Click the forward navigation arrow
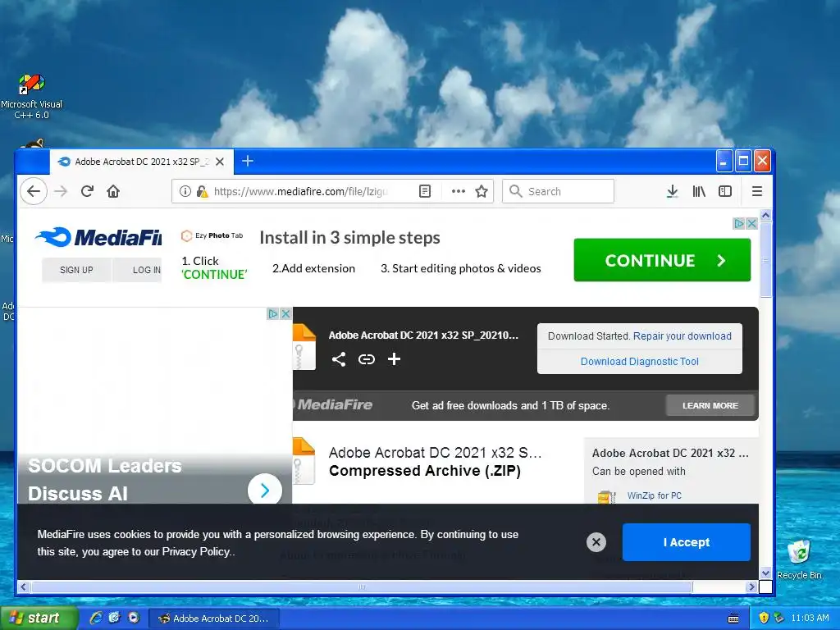The width and height of the screenshot is (840, 630). (61, 191)
